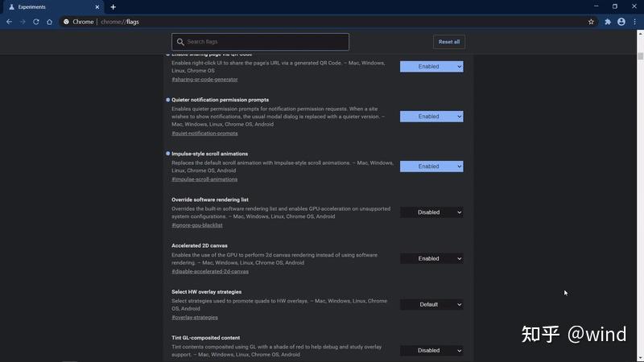
Task: Bookmark this page with the star icon
Action: coord(591,22)
